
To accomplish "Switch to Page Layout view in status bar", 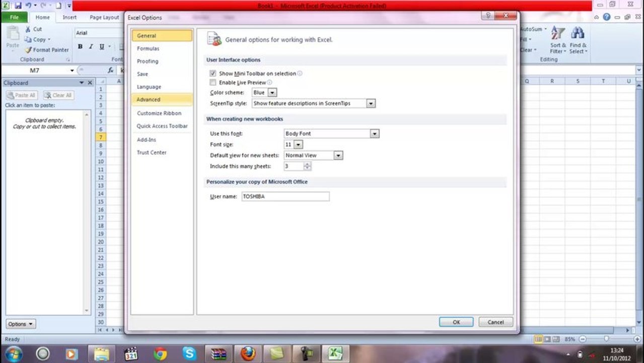I will pyautogui.click(x=547, y=339).
